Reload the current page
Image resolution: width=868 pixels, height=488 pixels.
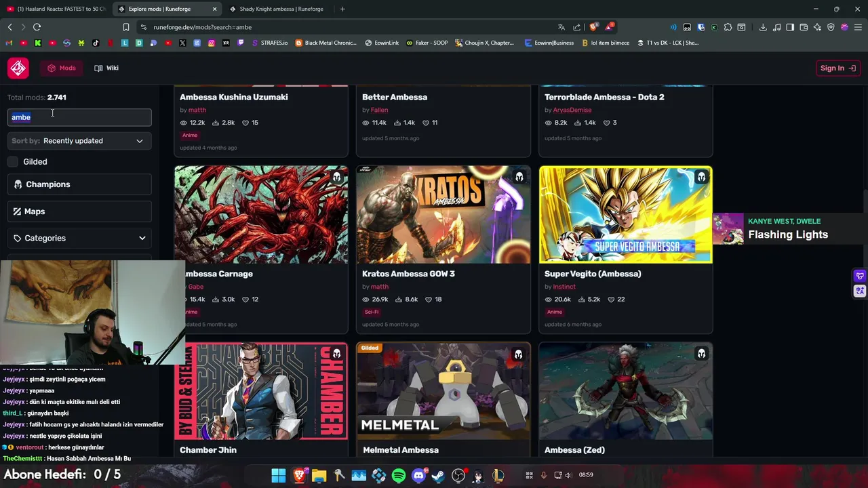tap(37, 27)
